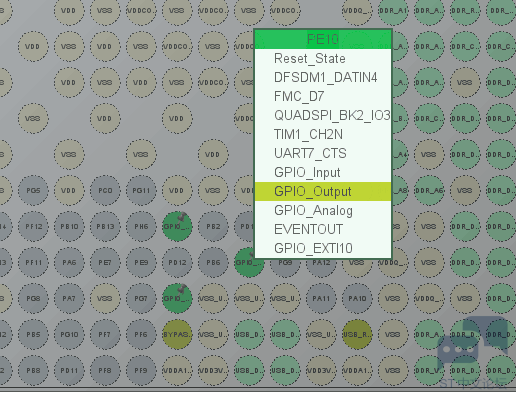The image size is (516, 399).
Task: Select pin PG9
Action: coord(285,268)
